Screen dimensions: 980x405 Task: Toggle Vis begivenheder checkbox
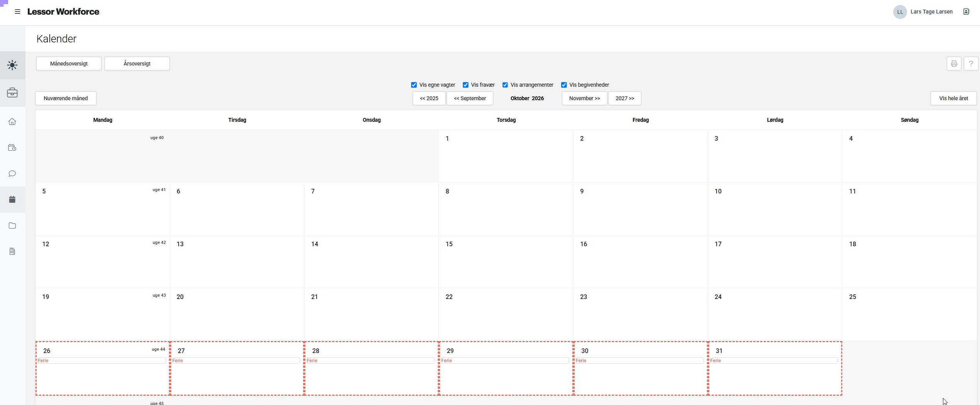[564, 85]
